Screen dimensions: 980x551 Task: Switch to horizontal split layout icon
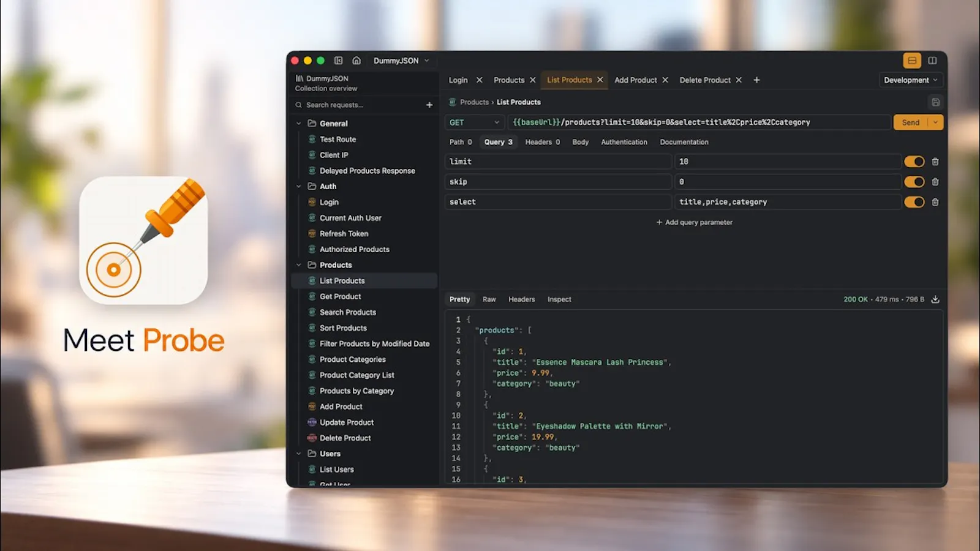pos(912,61)
